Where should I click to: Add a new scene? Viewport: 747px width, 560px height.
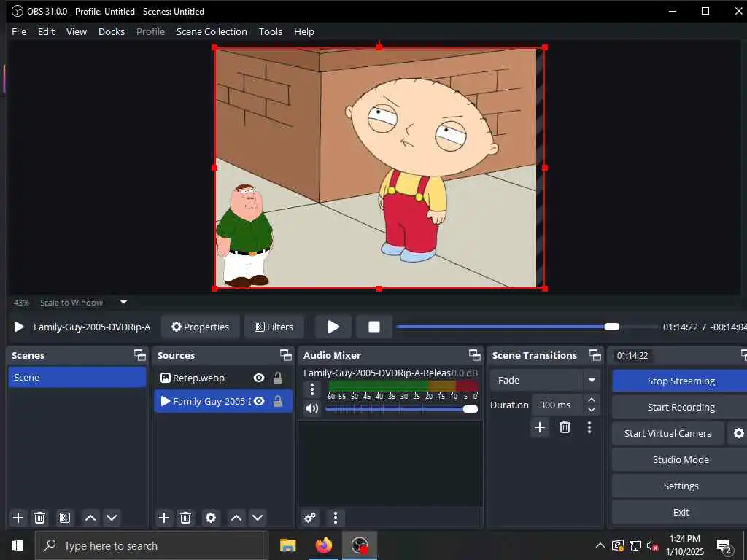coord(18,518)
